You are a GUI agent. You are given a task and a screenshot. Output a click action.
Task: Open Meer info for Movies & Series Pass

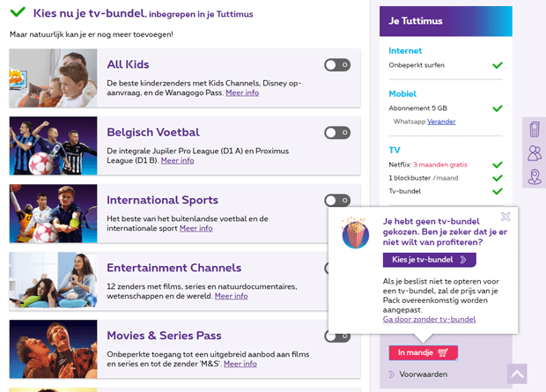pos(240,364)
